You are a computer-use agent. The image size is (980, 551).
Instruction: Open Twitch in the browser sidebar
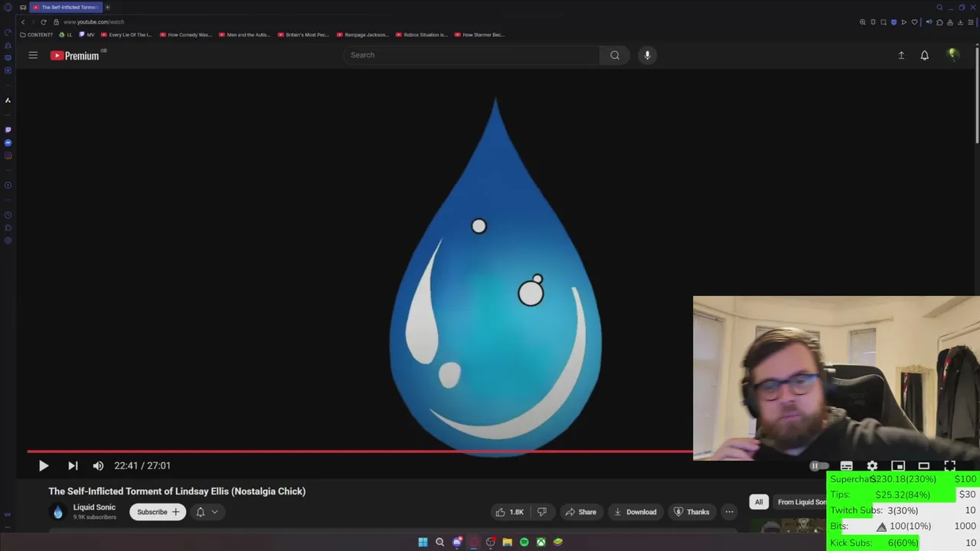(x=8, y=130)
